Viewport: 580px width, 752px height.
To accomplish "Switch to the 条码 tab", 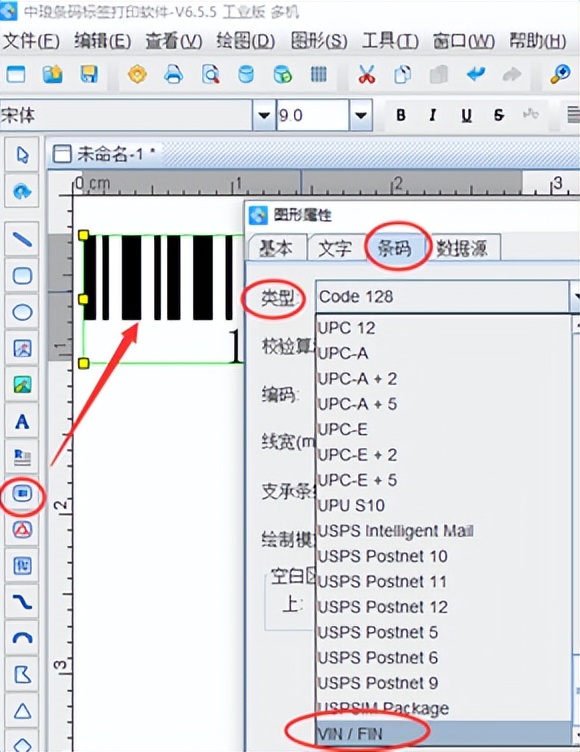I will point(395,248).
